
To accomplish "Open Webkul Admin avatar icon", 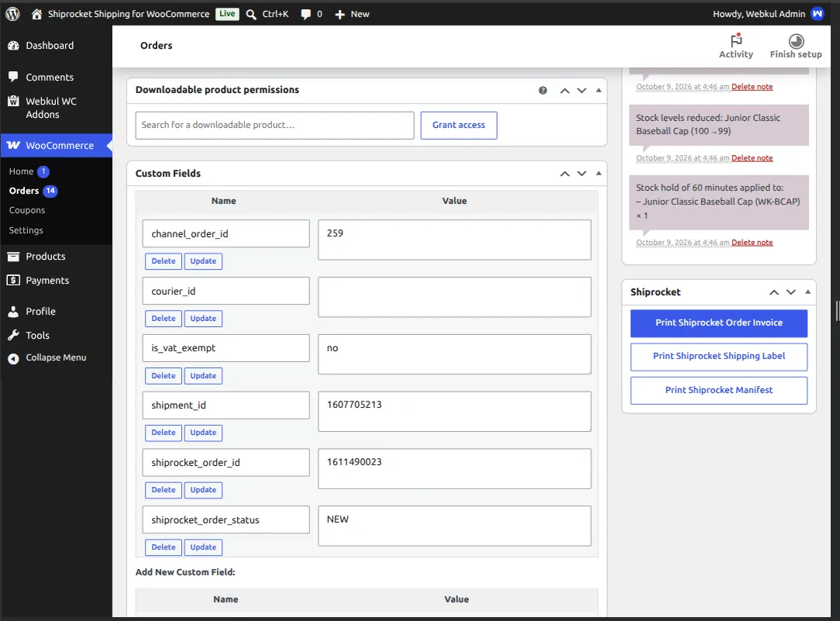I will coord(818,14).
